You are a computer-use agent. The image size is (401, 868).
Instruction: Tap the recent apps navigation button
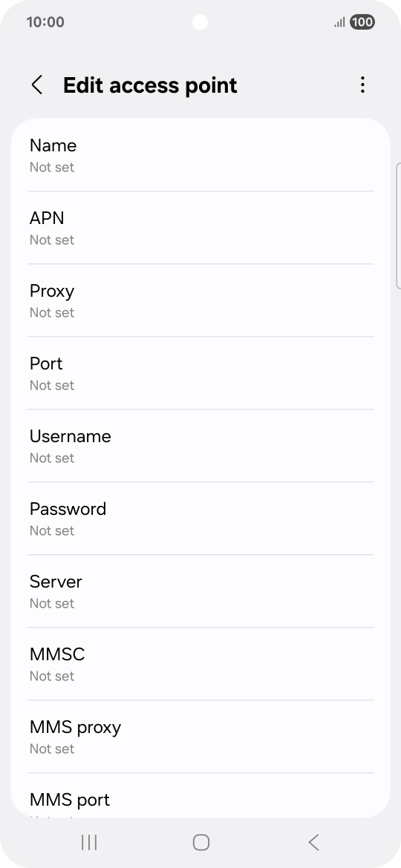click(88, 843)
